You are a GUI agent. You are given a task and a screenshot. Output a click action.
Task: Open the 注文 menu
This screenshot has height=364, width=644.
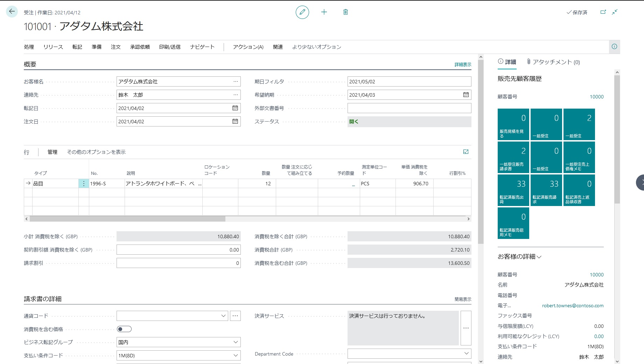point(116,47)
